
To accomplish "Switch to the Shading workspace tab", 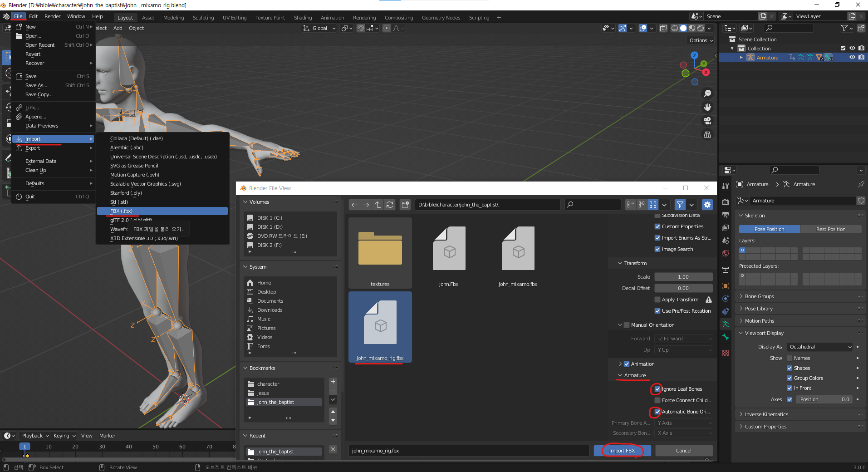I will (x=303, y=18).
